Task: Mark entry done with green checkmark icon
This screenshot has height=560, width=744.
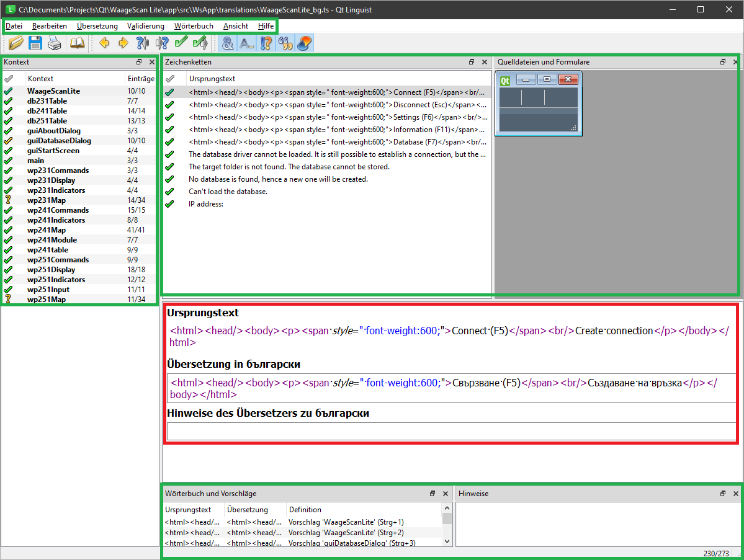Action: point(181,43)
